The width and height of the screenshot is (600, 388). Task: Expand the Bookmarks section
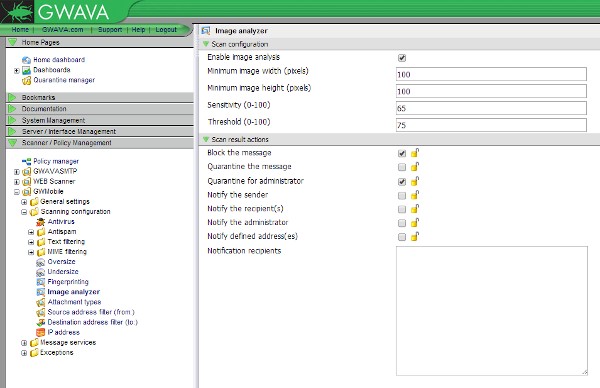tap(12, 98)
